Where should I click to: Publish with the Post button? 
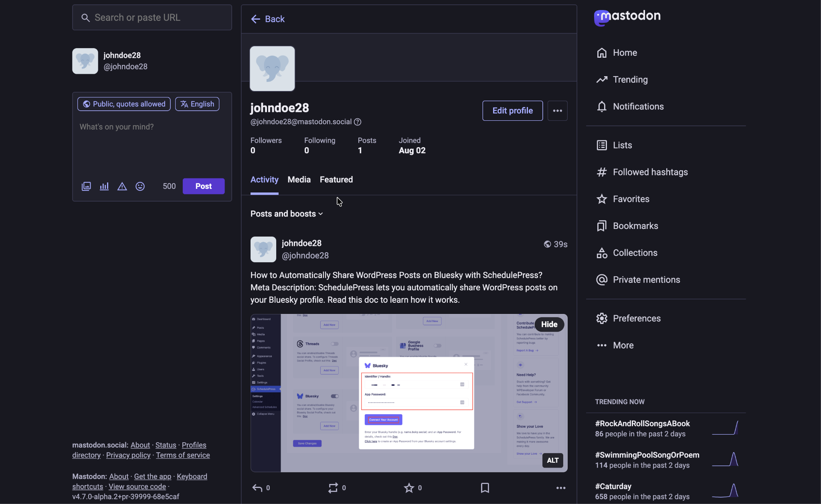(x=204, y=186)
